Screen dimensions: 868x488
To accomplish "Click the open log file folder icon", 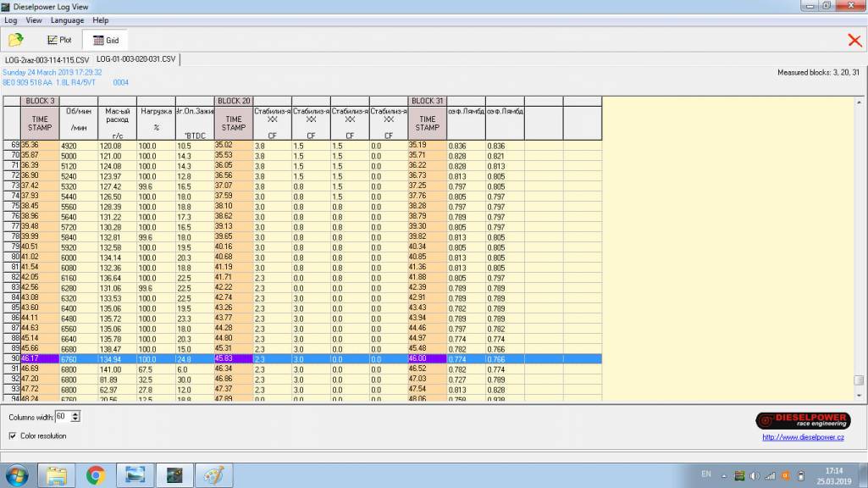I will [x=15, y=40].
